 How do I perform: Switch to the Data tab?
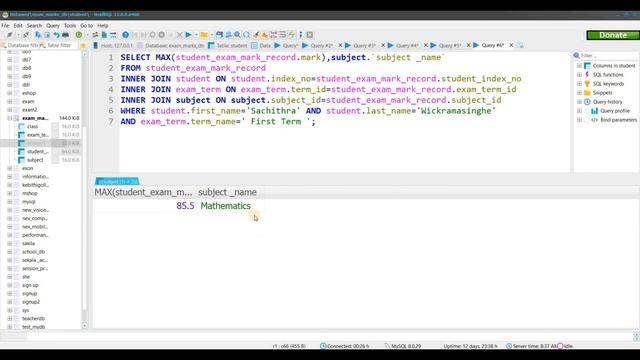261,45
